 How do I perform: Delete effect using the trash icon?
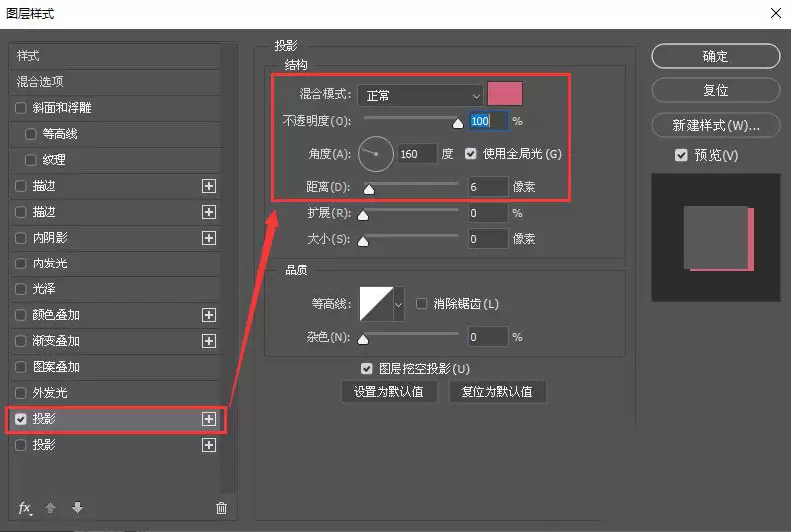click(221, 508)
